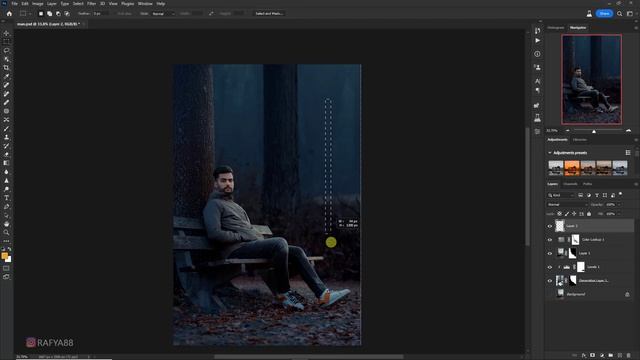
Task: Open the File menu
Action: pyautogui.click(x=14, y=4)
